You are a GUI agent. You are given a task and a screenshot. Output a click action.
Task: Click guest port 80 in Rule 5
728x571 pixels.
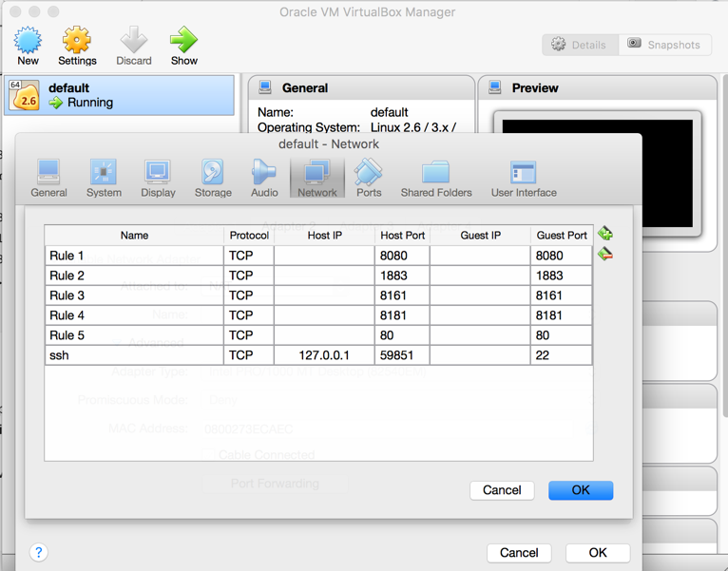pyautogui.click(x=561, y=335)
